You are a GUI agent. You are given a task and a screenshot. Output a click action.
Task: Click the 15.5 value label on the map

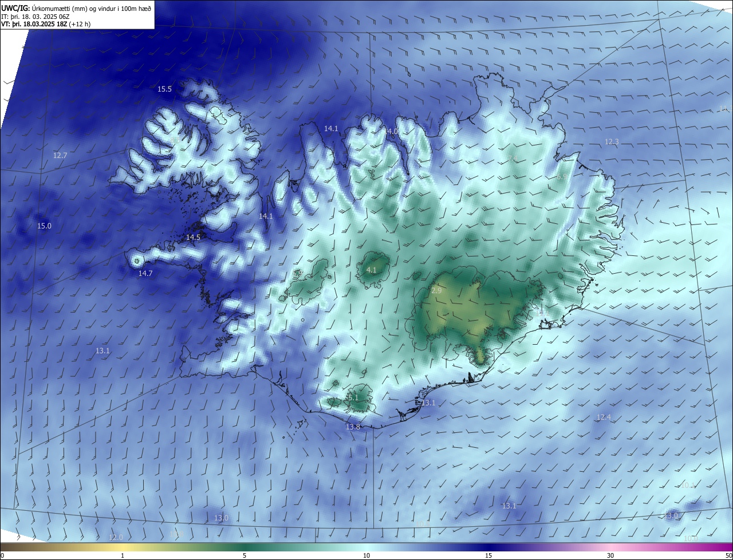coord(165,89)
